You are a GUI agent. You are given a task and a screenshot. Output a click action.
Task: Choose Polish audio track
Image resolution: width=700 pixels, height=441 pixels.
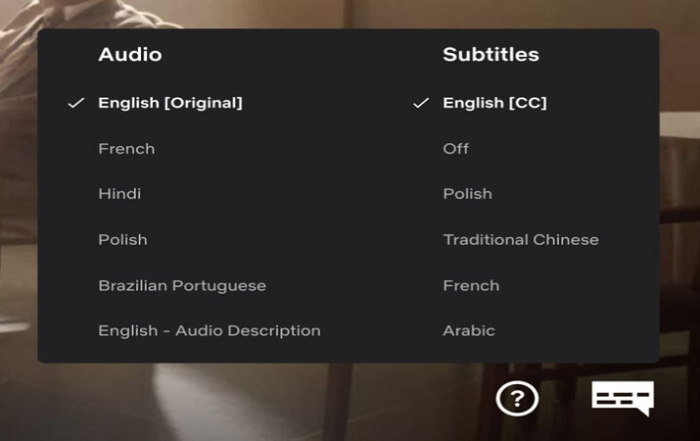coord(122,239)
